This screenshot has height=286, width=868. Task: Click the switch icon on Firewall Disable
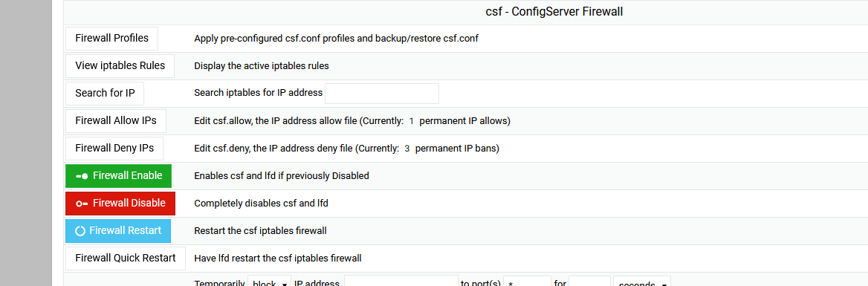pos(82,204)
